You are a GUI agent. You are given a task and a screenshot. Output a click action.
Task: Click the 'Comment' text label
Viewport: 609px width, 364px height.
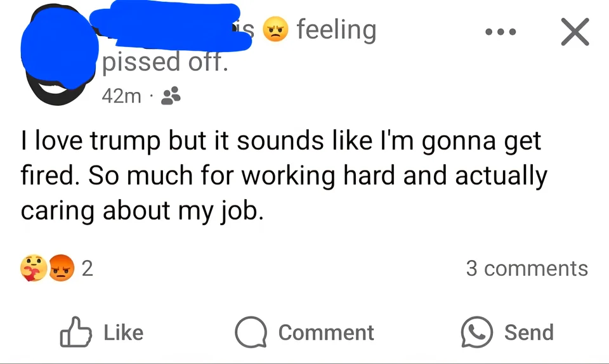pos(326,333)
